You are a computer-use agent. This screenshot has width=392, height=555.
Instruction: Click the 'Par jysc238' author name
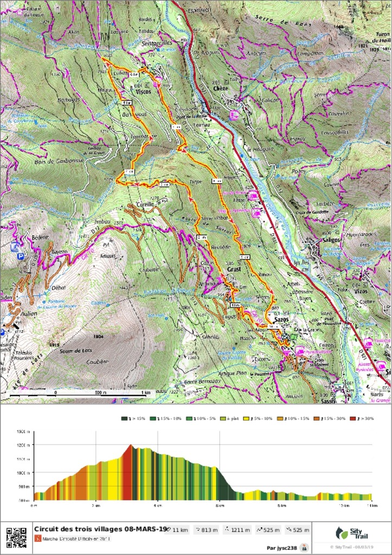(x=281, y=548)
